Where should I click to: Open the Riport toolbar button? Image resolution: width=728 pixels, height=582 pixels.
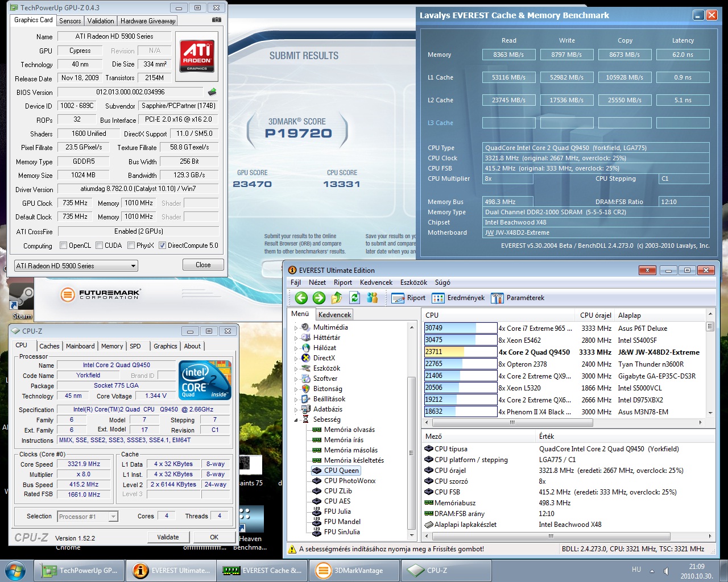pyautogui.click(x=409, y=298)
